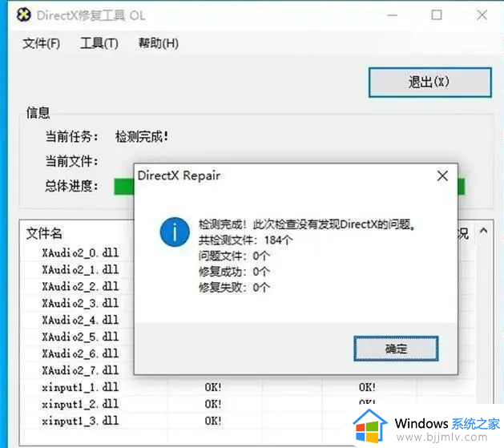Select the XAudio2_4.dll row
The width and height of the screenshot is (504, 448).
(x=80, y=320)
